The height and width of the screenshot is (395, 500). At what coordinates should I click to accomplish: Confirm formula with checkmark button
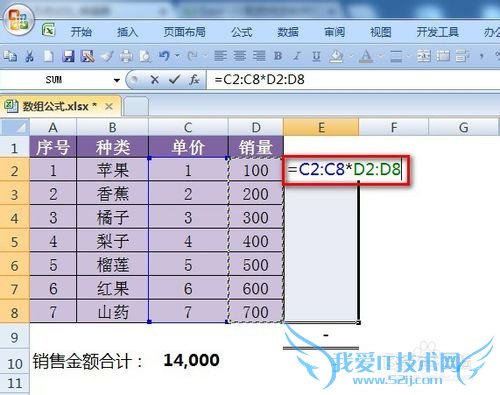tap(174, 80)
